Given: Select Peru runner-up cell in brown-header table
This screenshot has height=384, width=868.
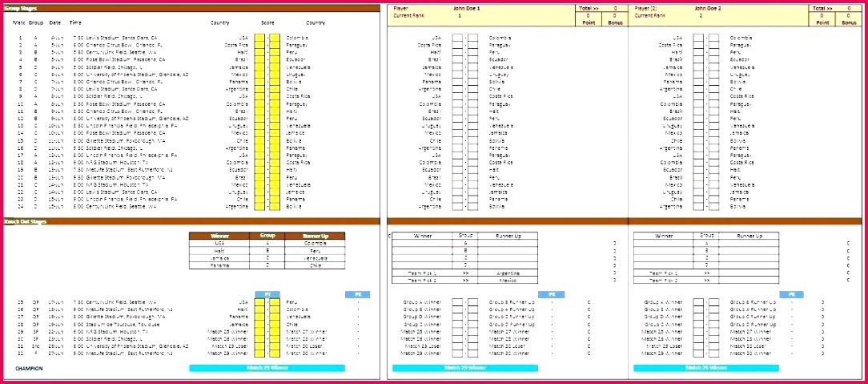Looking at the screenshot, I should coord(315,250).
